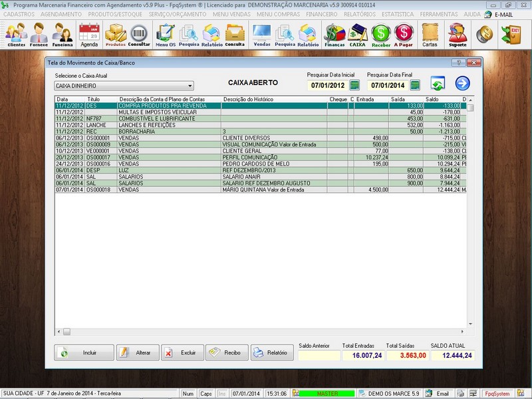Open the Fornecedores screen

(x=39, y=32)
